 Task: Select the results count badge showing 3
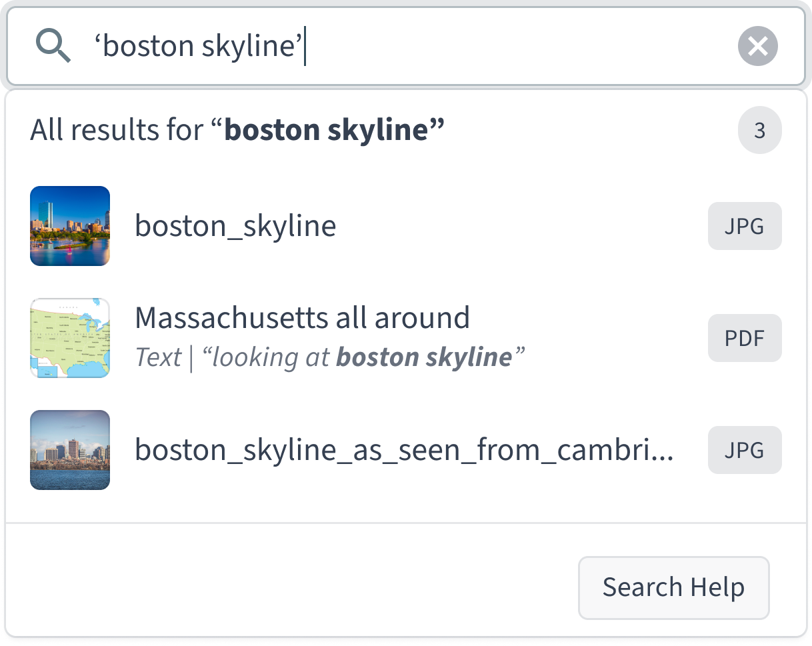click(x=759, y=131)
